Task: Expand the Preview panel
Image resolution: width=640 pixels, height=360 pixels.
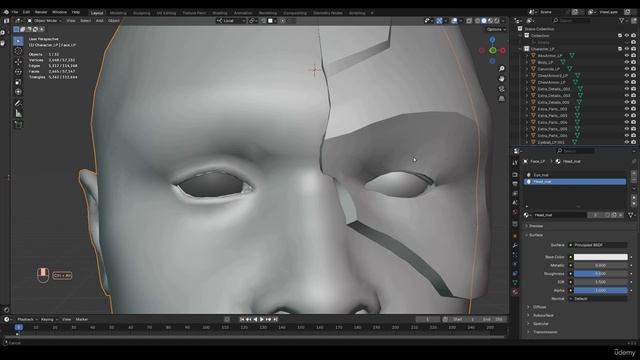Action: click(536, 226)
